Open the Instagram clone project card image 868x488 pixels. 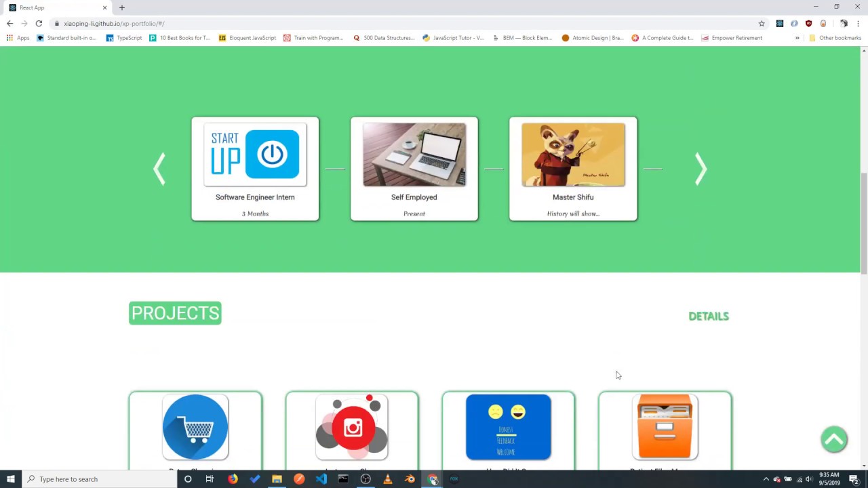[352, 427]
